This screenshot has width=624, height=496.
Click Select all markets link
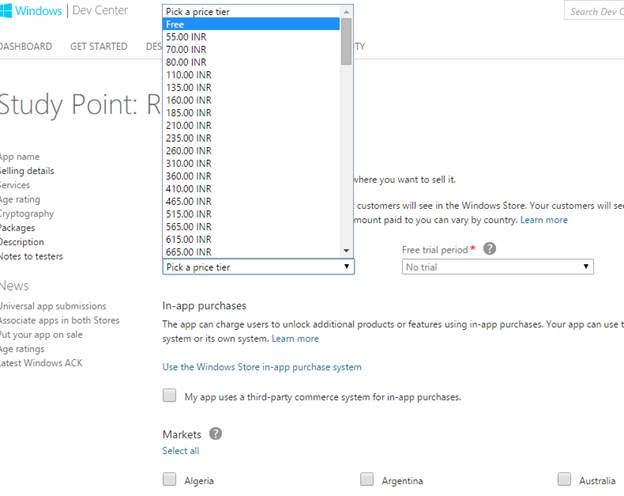181,451
